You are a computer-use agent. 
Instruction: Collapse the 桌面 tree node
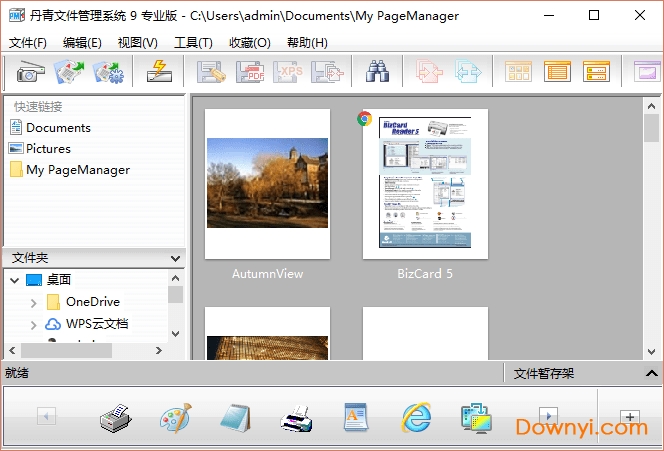pos(15,280)
